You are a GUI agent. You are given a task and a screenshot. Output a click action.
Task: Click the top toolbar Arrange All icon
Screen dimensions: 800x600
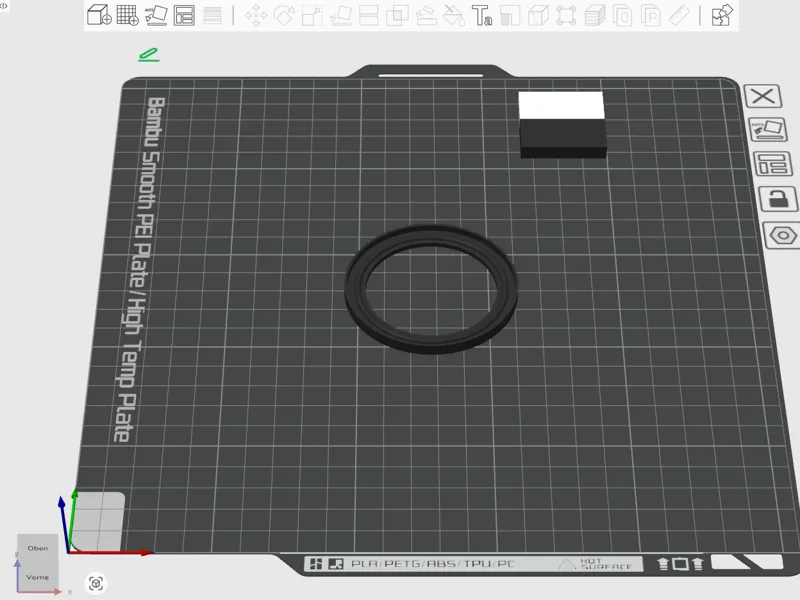[x=184, y=15]
